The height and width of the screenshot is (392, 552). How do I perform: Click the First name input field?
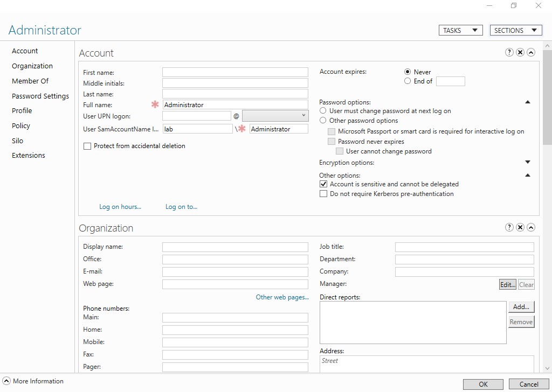coord(235,72)
